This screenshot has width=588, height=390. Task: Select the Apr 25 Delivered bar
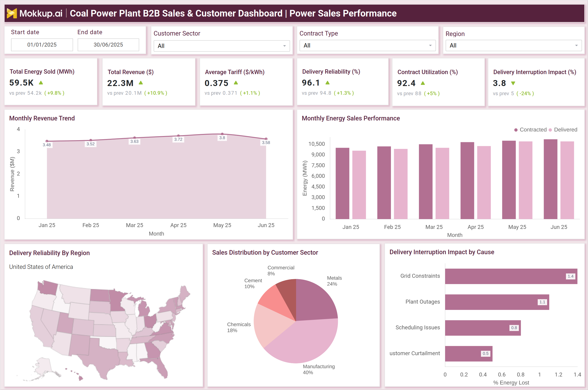pos(484,183)
